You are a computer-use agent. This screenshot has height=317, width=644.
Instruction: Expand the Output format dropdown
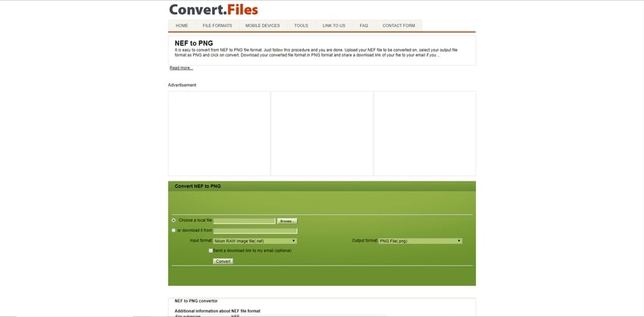coord(420,241)
